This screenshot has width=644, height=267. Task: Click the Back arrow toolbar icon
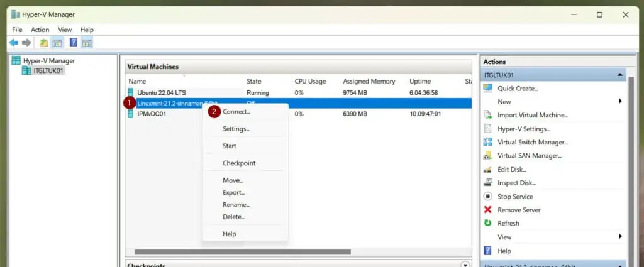14,43
